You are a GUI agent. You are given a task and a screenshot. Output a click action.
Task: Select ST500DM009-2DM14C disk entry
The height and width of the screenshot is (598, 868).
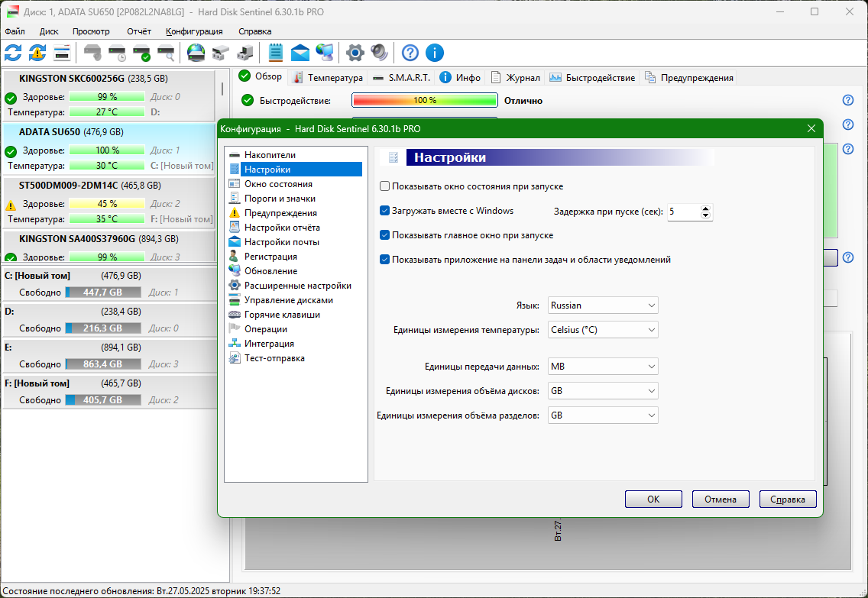[x=109, y=202]
